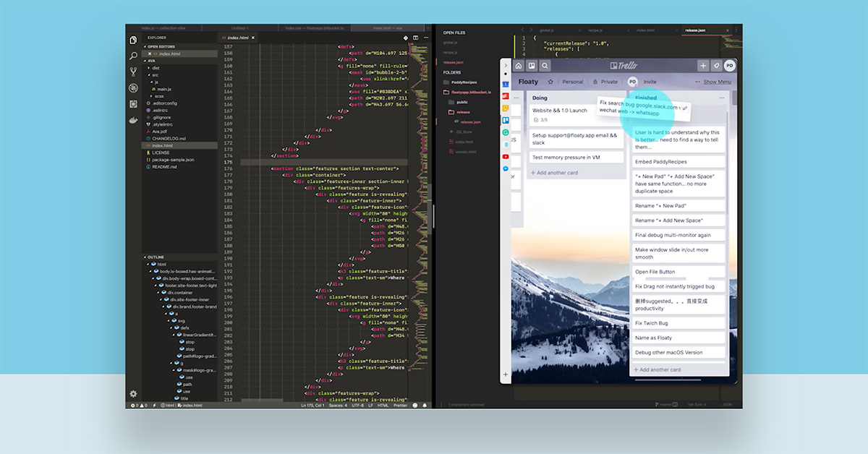Open VS Code Manage gear icon
Image resolution: width=868 pixels, height=454 pixels.
point(133,394)
